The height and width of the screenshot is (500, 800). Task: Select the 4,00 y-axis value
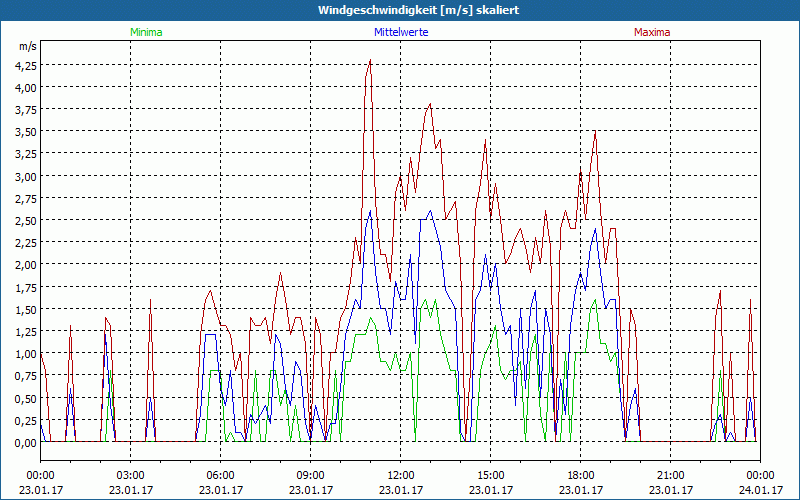26,87
